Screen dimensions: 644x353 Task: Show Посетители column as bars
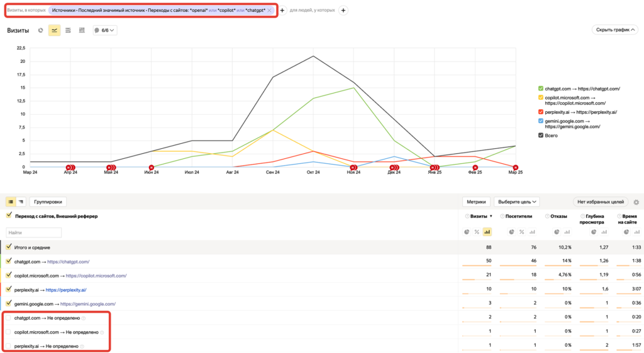[532, 232]
